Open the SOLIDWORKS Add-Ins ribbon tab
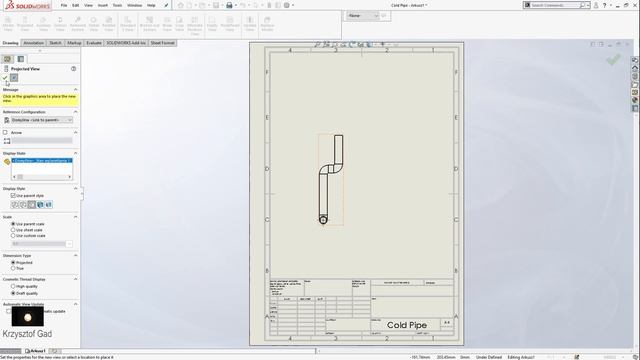Image resolution: width=640 pixels, height=360 pixels. click(x=126, y=43)
